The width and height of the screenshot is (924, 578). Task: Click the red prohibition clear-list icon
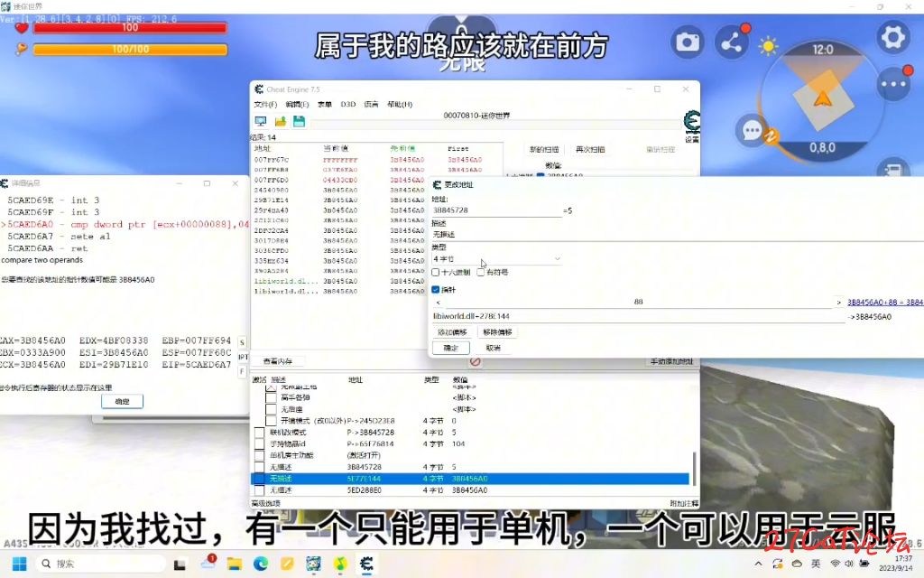click(476, 361)
